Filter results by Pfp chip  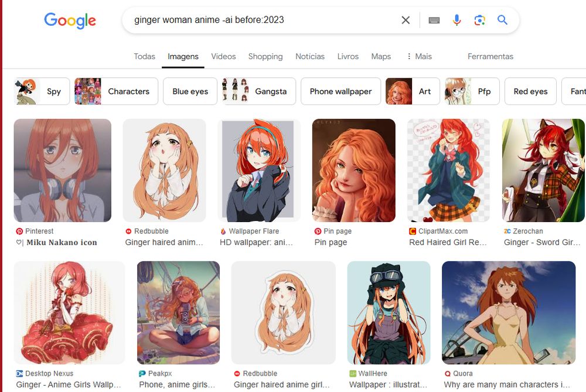pos(472,91)
